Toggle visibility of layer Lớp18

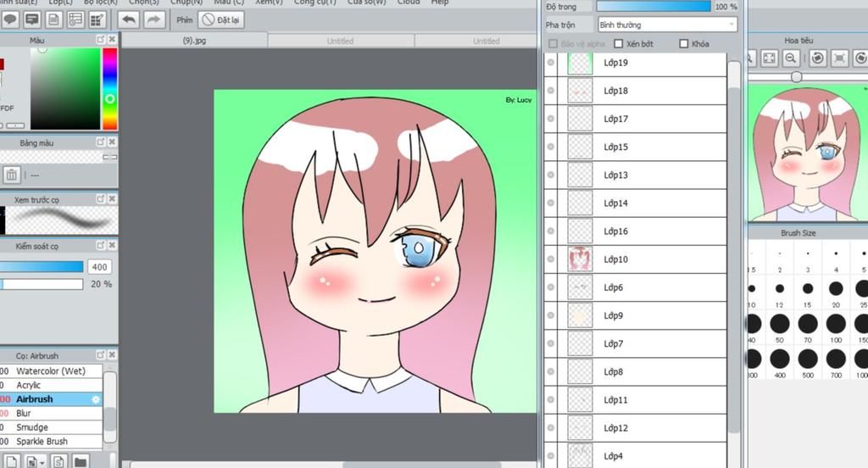pyautogui.click(x=551, y=90)
